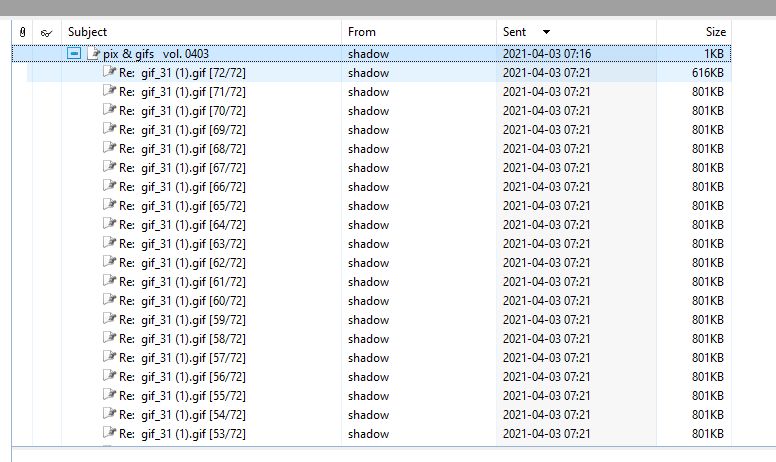
Task: Select the 616KB message gif_31 (1).gif [72/72]
Action: coord(195,73)
